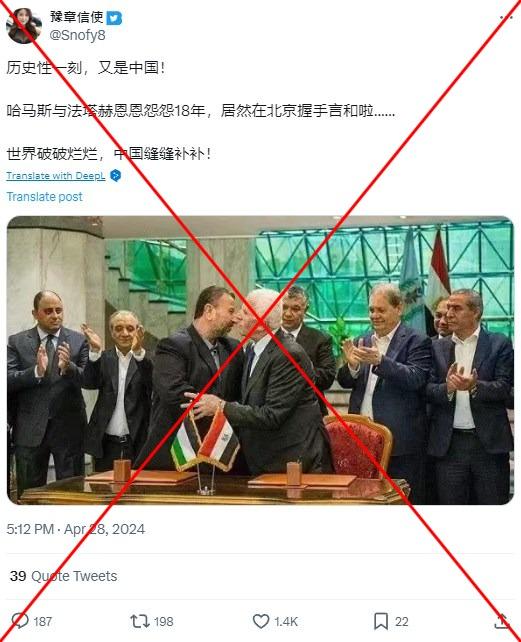Click the 198 retweets count
The height and width of the screenshot is (642, 521).
pos(163,622)
